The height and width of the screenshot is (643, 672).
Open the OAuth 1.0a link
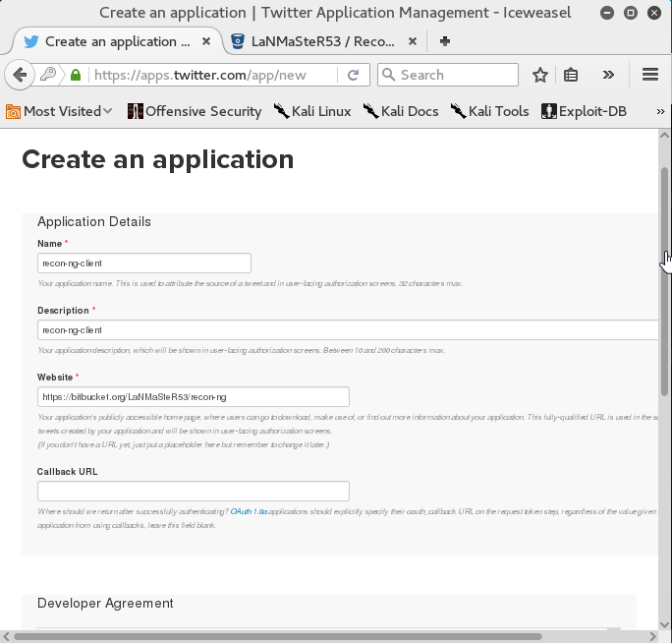point(249,511)
